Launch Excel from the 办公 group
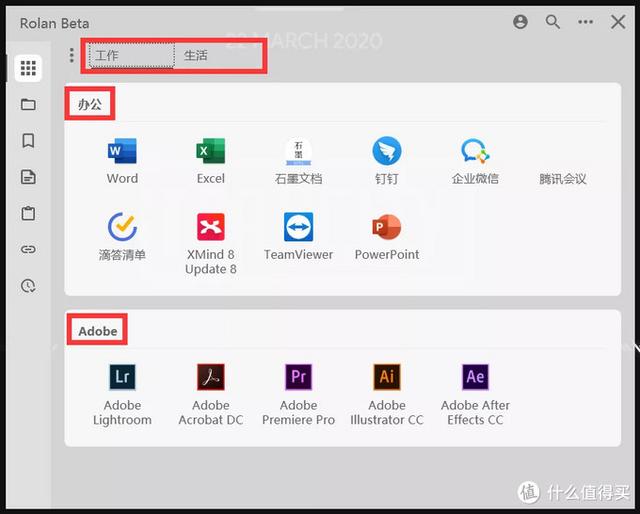The height and width of the screenshot is (514, 640). coord(211,161)
